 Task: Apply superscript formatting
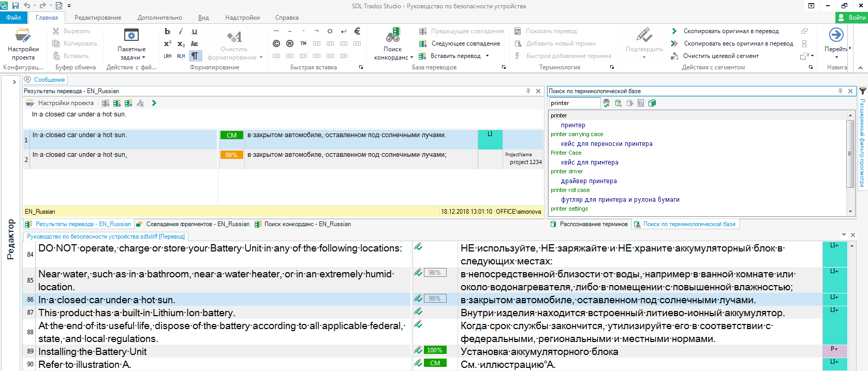click(x=167, y=44)
